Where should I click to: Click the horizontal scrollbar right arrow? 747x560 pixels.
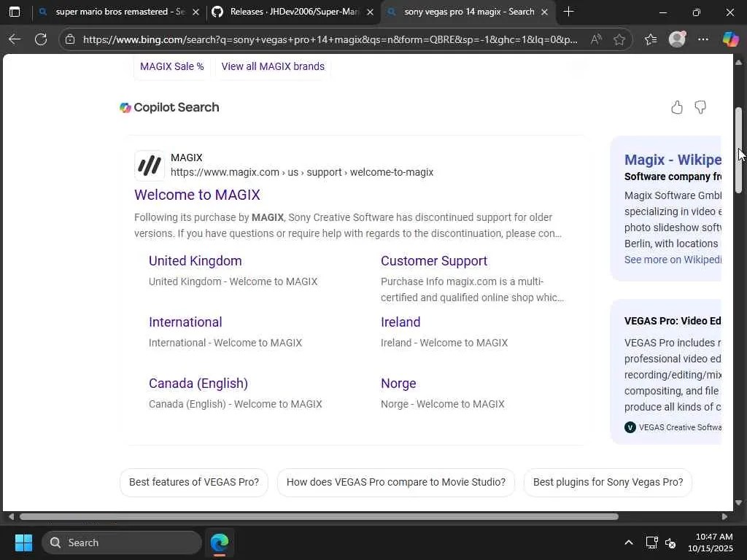pos(724,517)
